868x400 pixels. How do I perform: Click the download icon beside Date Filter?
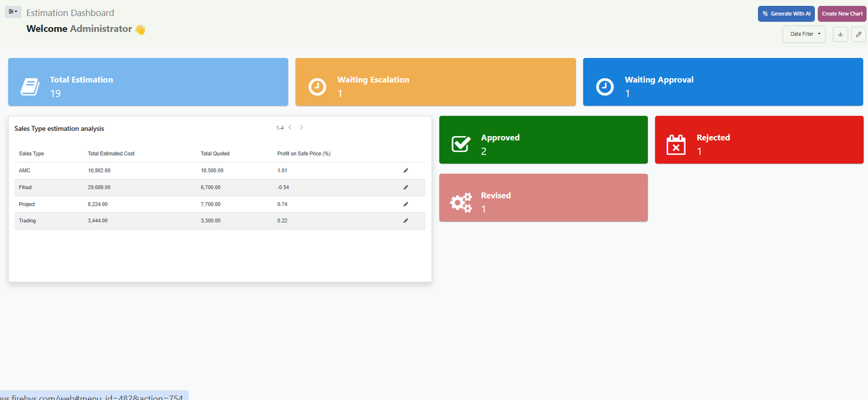tap(840, 34)
